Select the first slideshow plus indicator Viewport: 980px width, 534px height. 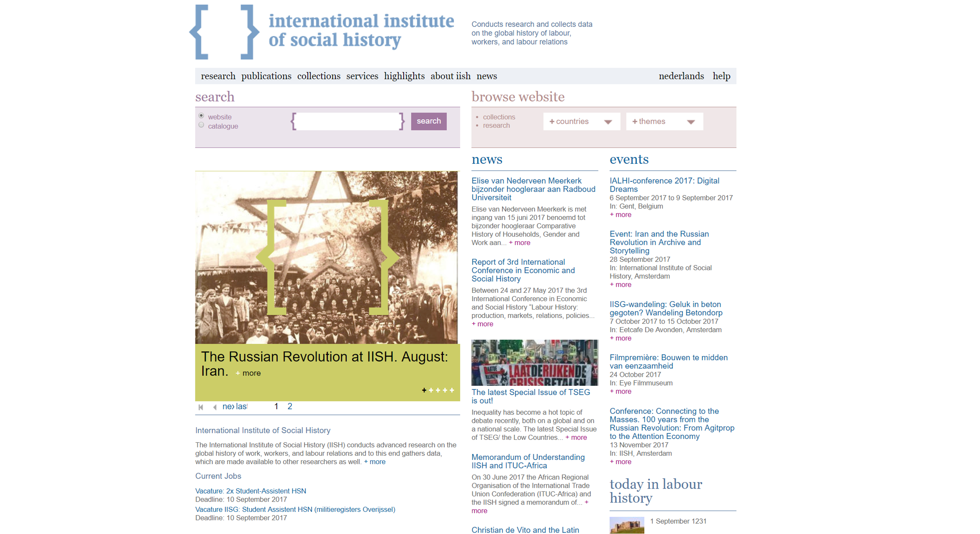point(424,390)
